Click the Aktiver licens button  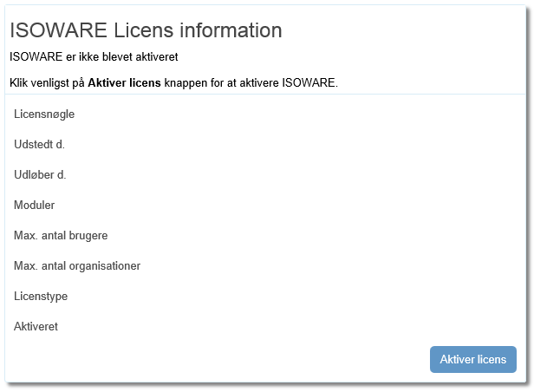(x=473, y=359)
